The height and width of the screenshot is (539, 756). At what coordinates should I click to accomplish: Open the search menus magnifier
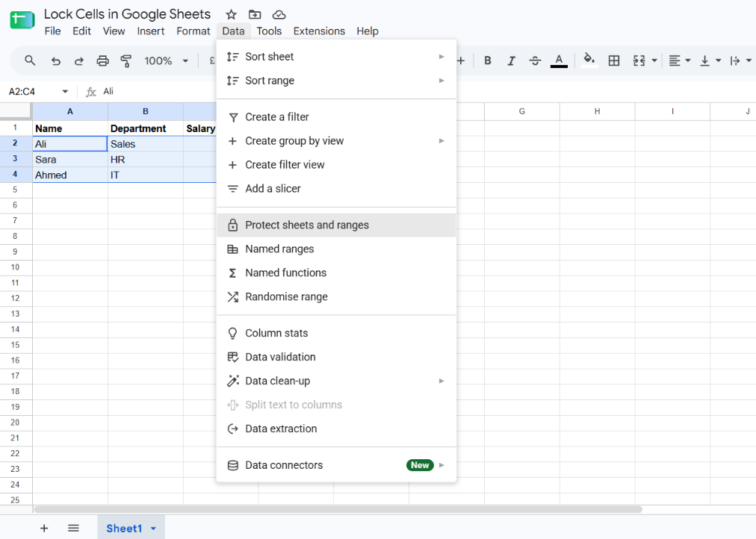[x=30, y=60]
